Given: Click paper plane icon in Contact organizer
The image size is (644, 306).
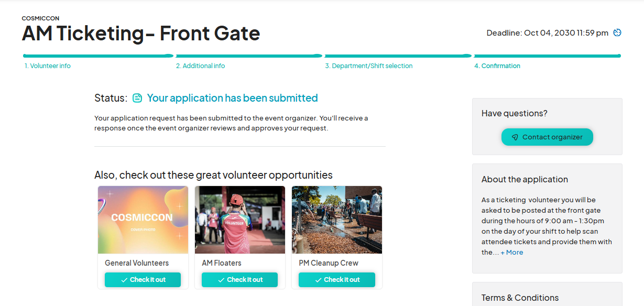Looking at the screenshot, I should coord(515,137).
